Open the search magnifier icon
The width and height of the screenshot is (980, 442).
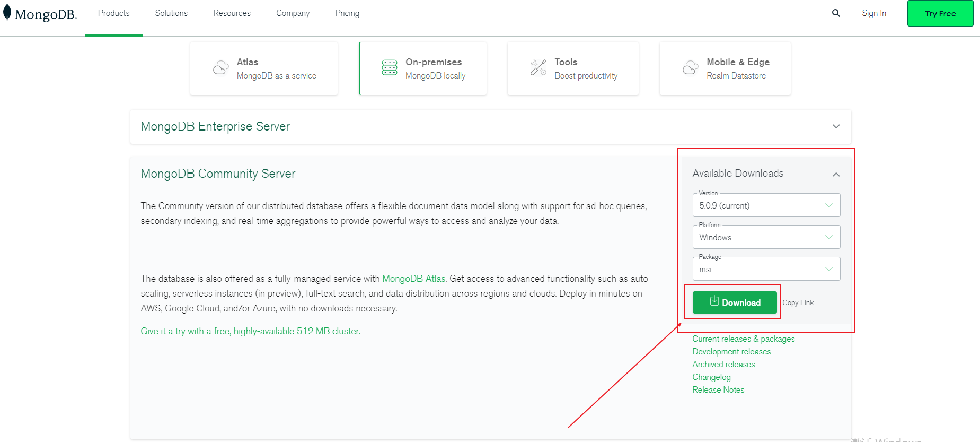836,13
